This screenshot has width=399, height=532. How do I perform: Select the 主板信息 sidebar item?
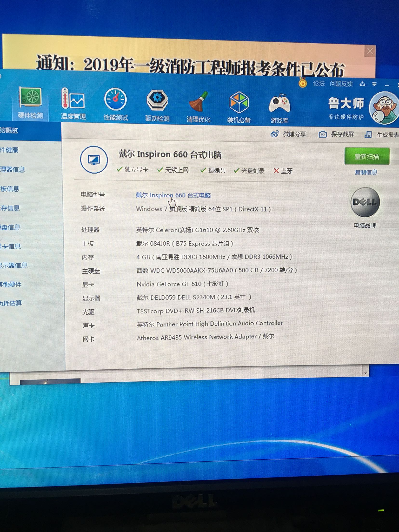coord(10,189)
